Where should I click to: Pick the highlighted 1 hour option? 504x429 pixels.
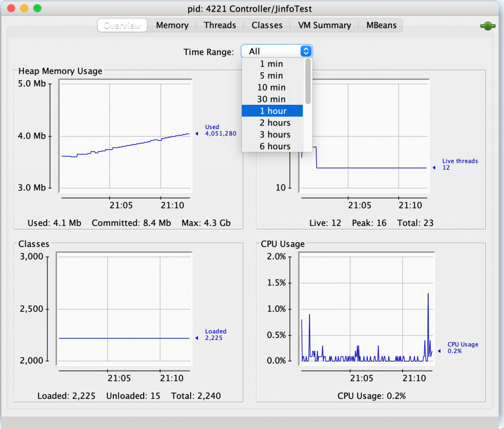(x=272, y=111)
